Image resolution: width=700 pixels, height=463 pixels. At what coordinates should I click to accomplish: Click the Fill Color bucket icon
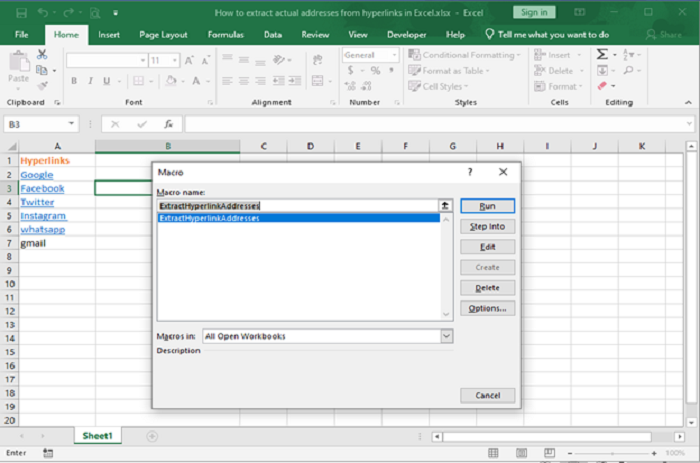tap(171, 81)
